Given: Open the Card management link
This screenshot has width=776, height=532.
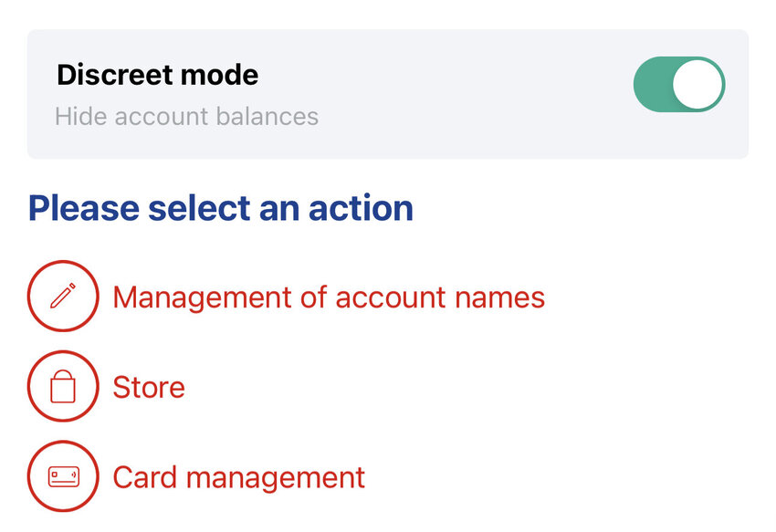Looking at the screenshot, I should 239,477.
